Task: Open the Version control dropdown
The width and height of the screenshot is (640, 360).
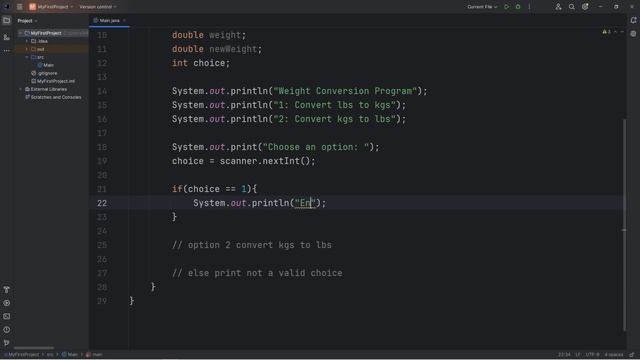Action: (98, 7)
